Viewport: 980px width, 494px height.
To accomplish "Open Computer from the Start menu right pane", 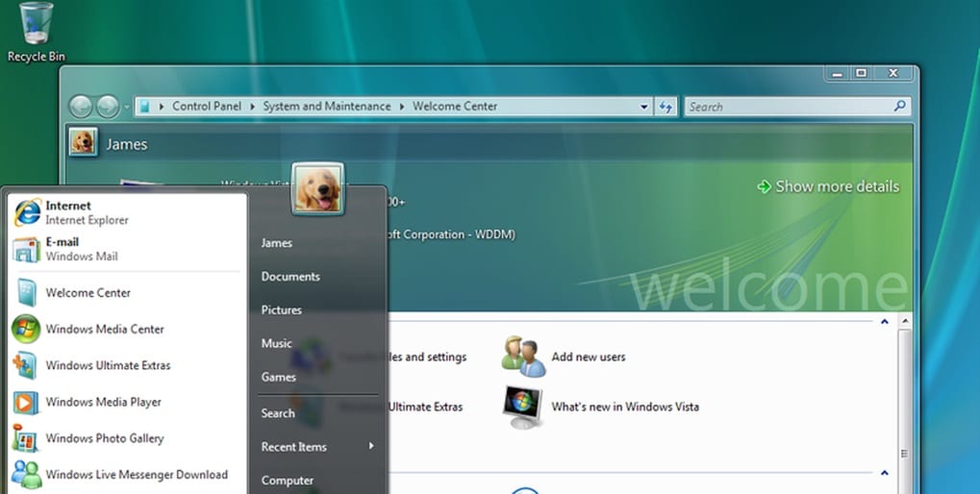I will 287,481.
